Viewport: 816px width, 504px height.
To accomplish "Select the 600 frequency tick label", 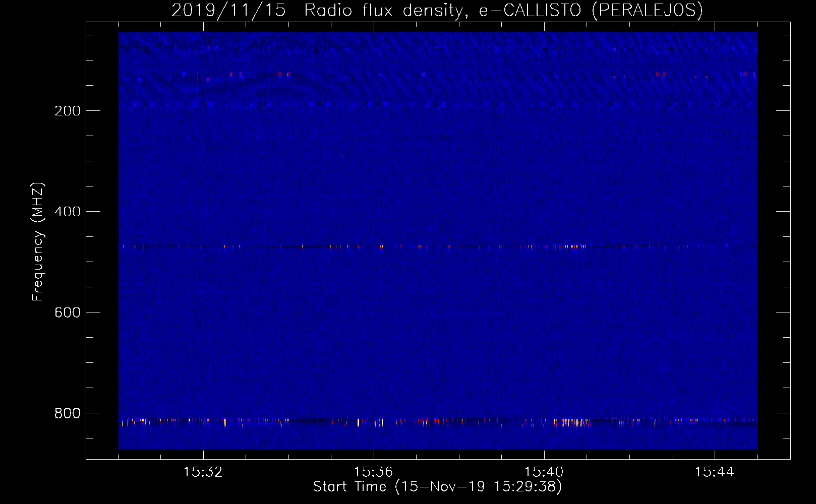I will pos(68,312).
